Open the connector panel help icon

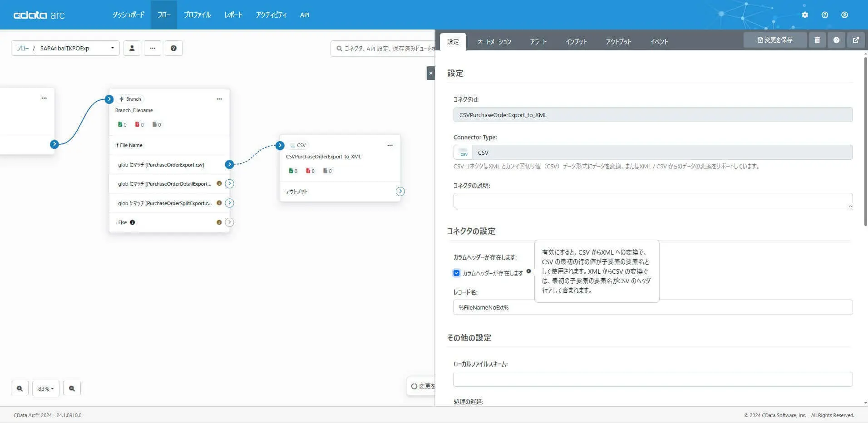(836, 40)
